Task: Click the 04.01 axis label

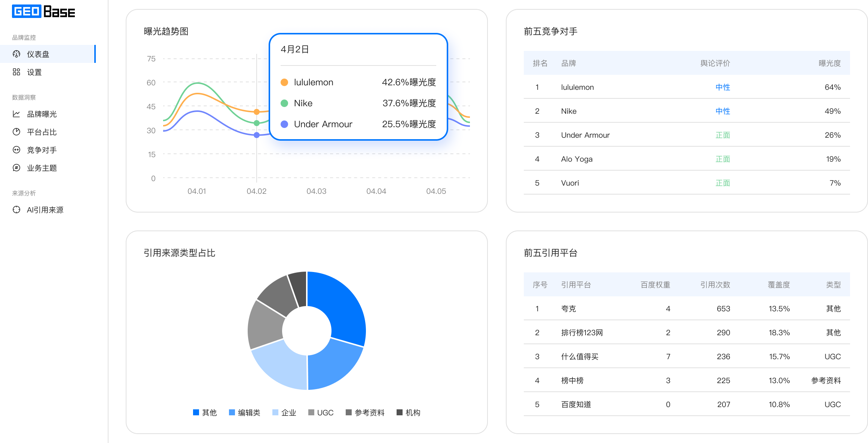Action: point(197,191)
